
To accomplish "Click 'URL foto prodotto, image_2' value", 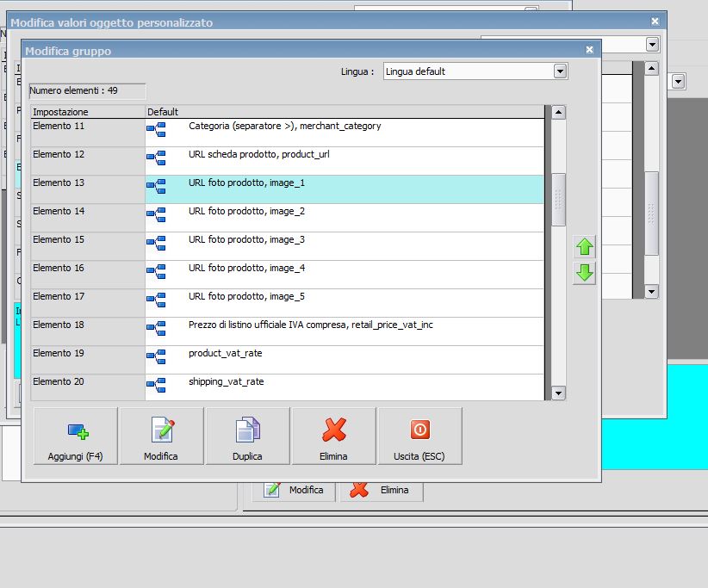I will pos(246,211).
